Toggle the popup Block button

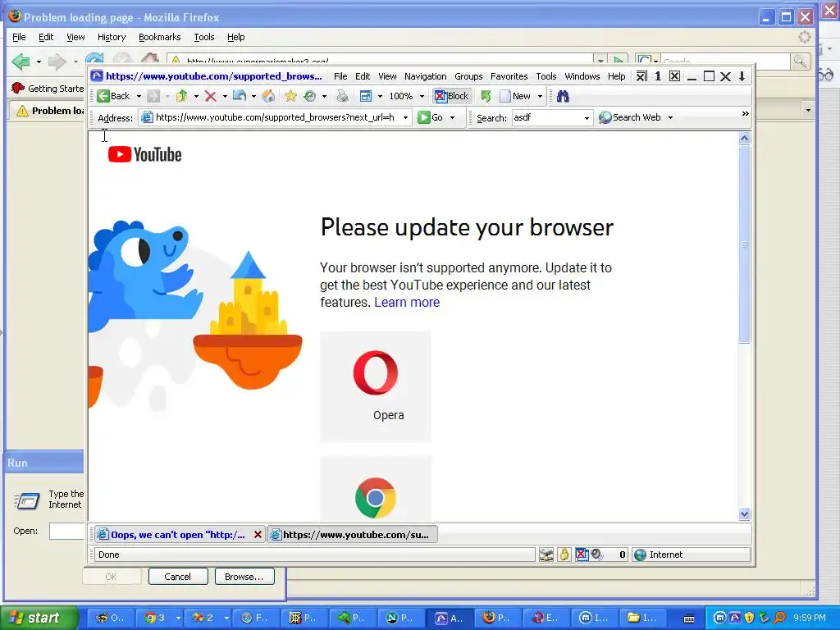coord(452,96)
